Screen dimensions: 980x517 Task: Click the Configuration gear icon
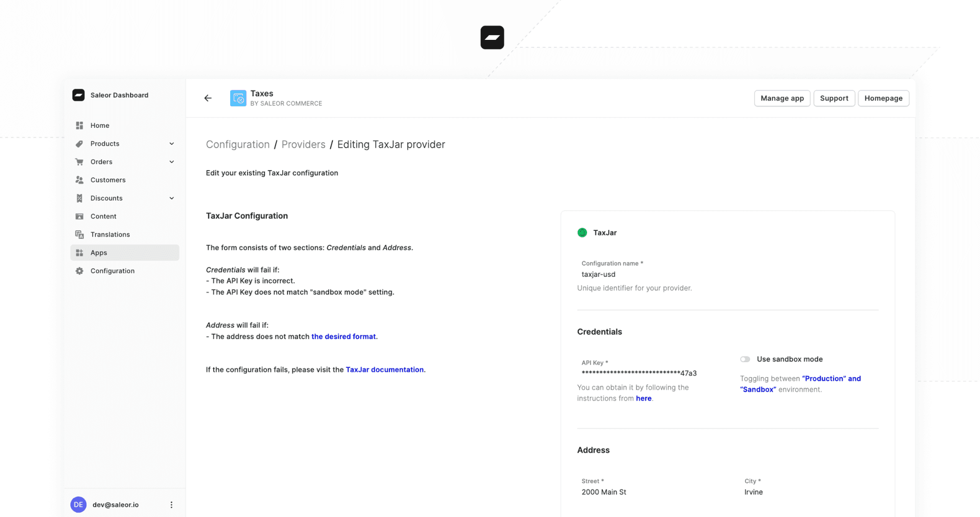[x=79, y=271]
